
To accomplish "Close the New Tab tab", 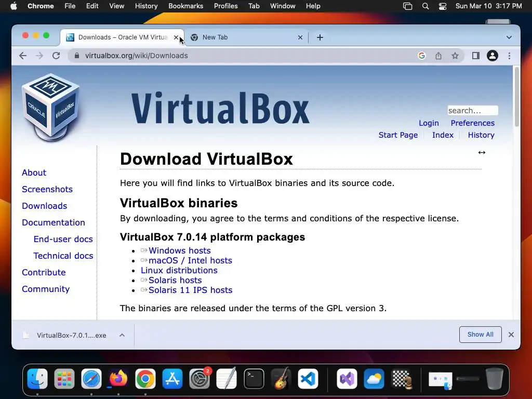I will tap(300, 37).
